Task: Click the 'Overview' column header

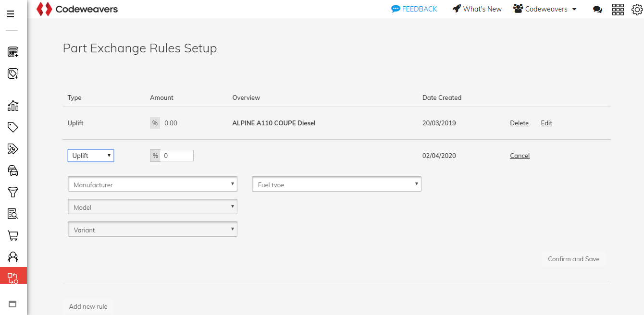Action: (x=246, y=97)
